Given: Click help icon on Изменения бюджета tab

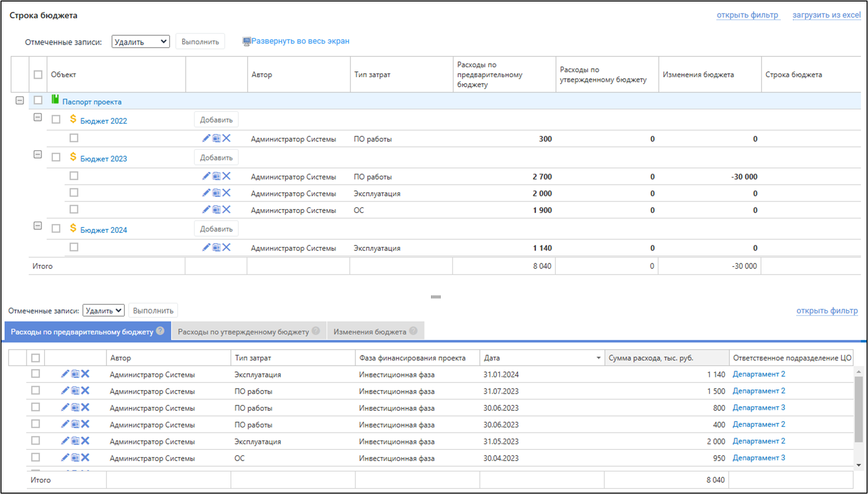Looking at the screenshot, I should pos(413,331).
